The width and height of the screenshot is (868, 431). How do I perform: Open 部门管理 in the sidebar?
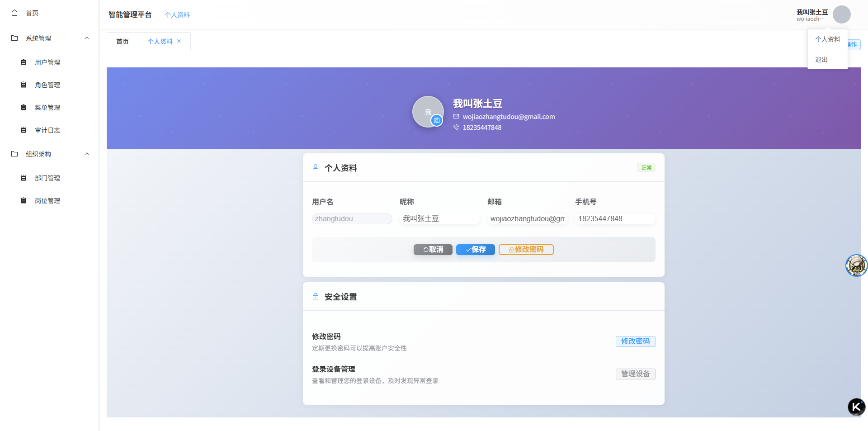pyautogui.click(x=47, y=178)
